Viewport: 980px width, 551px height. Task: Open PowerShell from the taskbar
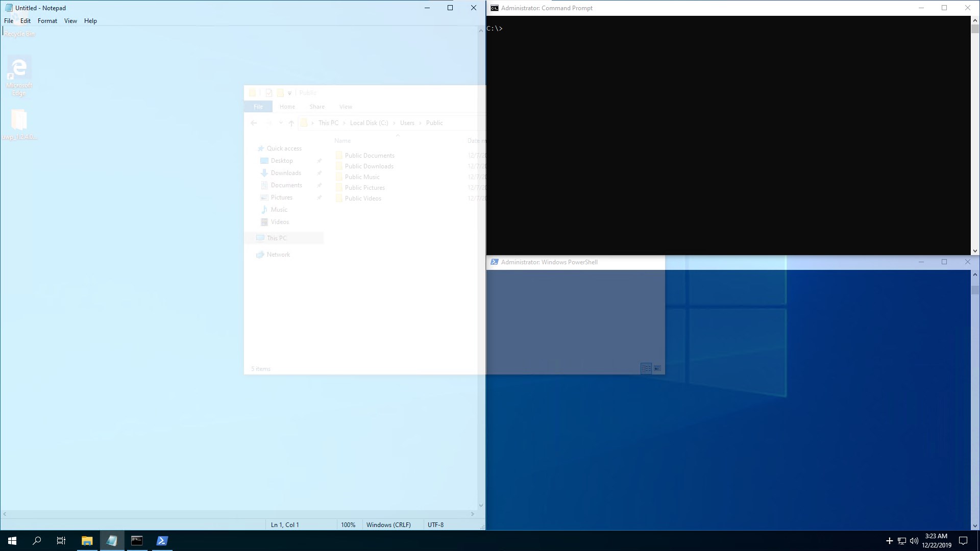[162, 541]
